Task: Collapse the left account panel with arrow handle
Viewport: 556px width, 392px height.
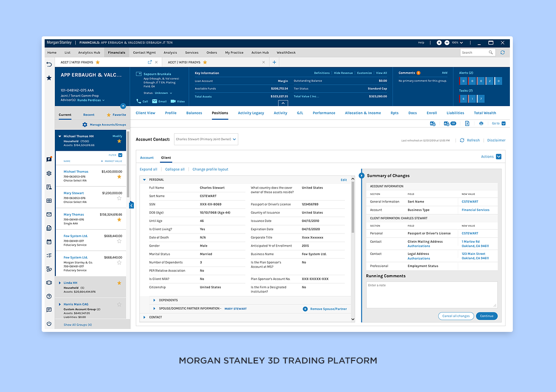Action: (131, 205)
